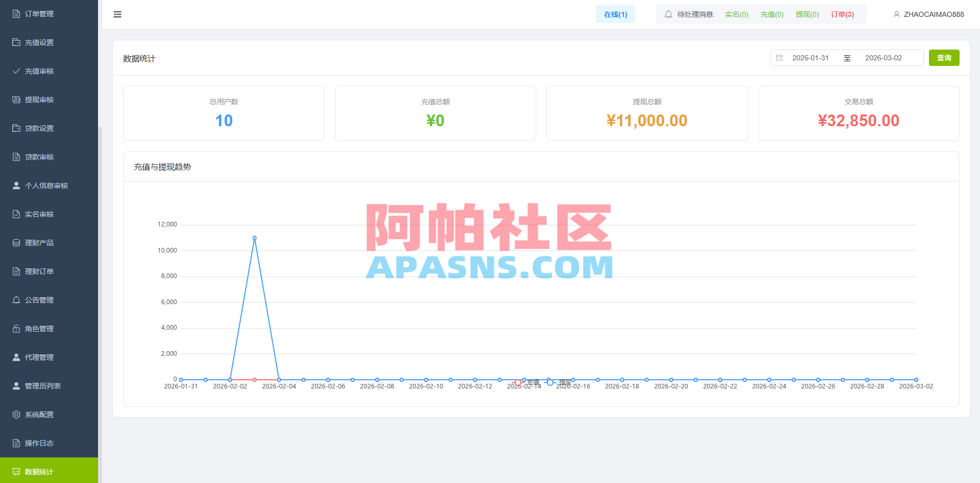
Task: Click the 提现审核 sidebar icon
Action: (16, 100)
